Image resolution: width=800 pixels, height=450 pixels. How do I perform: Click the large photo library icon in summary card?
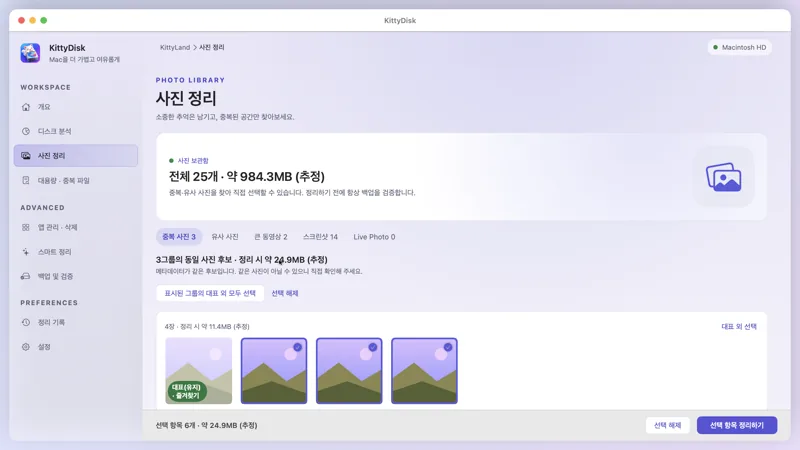(723, 177)
